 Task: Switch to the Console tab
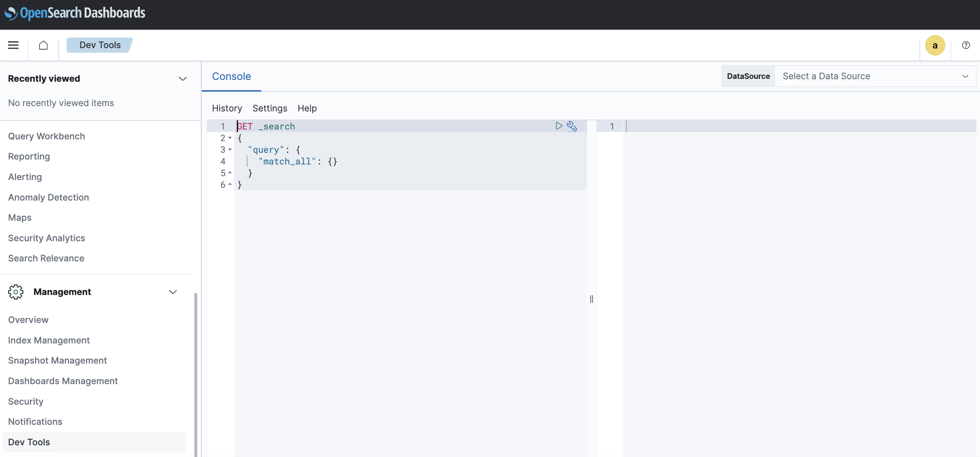231,76
